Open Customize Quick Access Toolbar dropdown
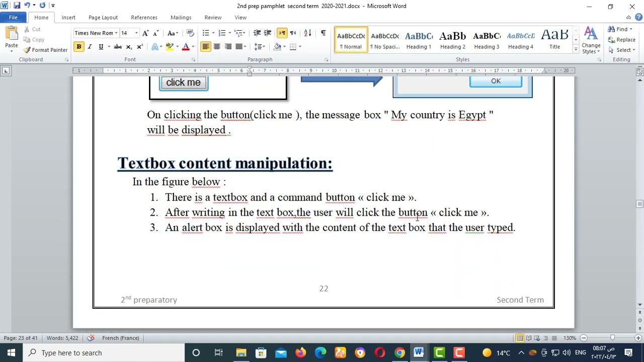This screenshot has width=644, height=362. [53, 6]
